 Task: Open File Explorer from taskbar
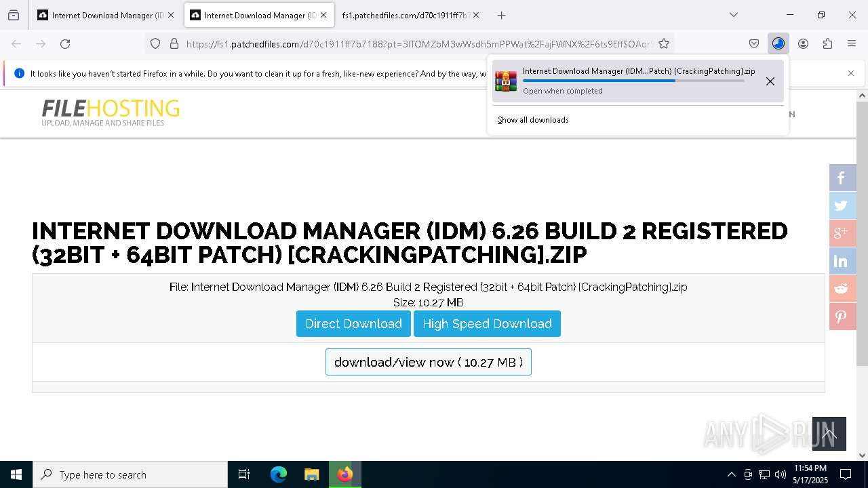point(311,474)
